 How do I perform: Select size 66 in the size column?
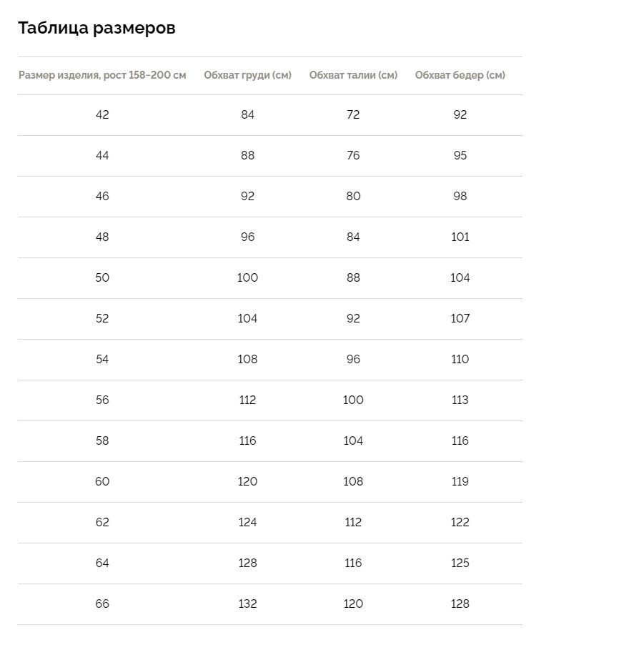tap(102, 604)
